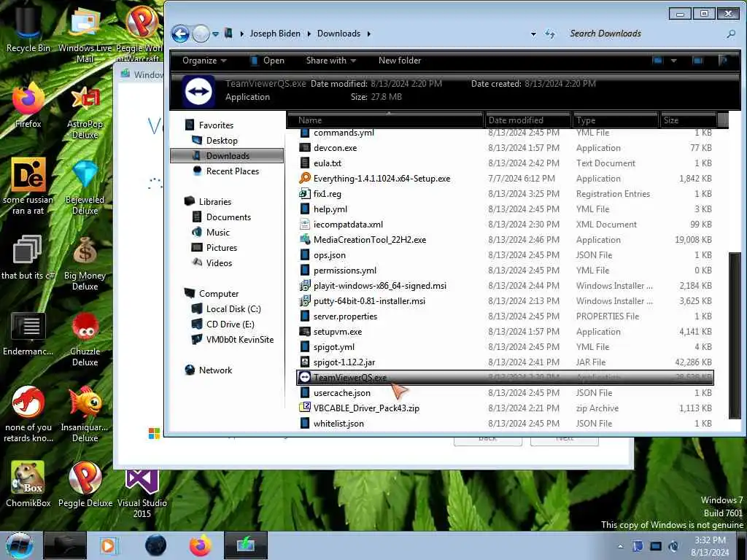Open 'some russian ran a rat' desktop icon
Image resolution: width=747 pixels, height=560 pixels.
pos(28,186)
